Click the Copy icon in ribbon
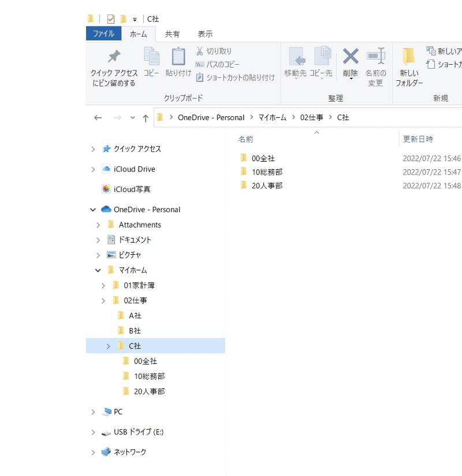The image size is (462, 476). point(151,57)
